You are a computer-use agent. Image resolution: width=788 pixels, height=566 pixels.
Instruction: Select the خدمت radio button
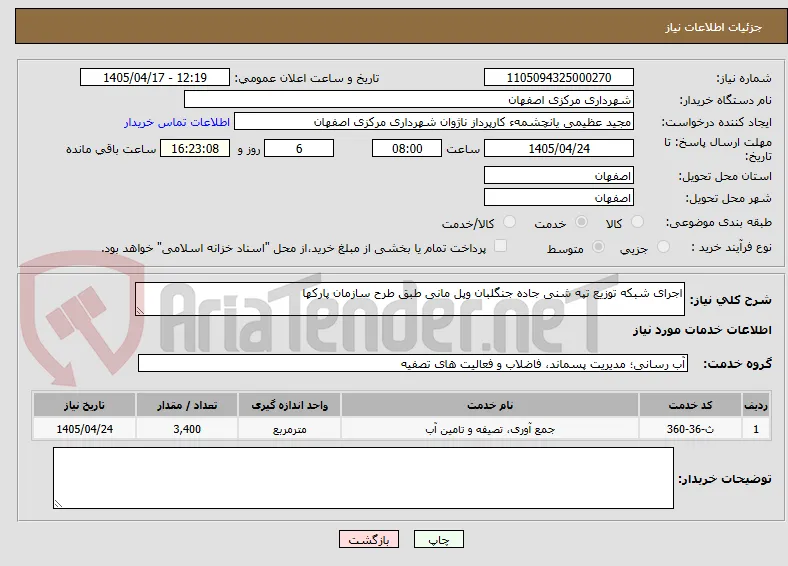tap(581, 222)
